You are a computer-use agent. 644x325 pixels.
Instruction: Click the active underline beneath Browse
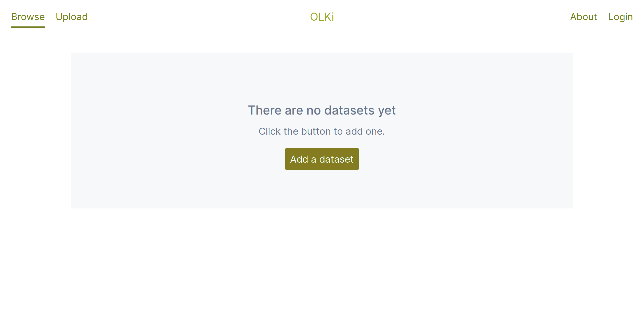(28, 27)
